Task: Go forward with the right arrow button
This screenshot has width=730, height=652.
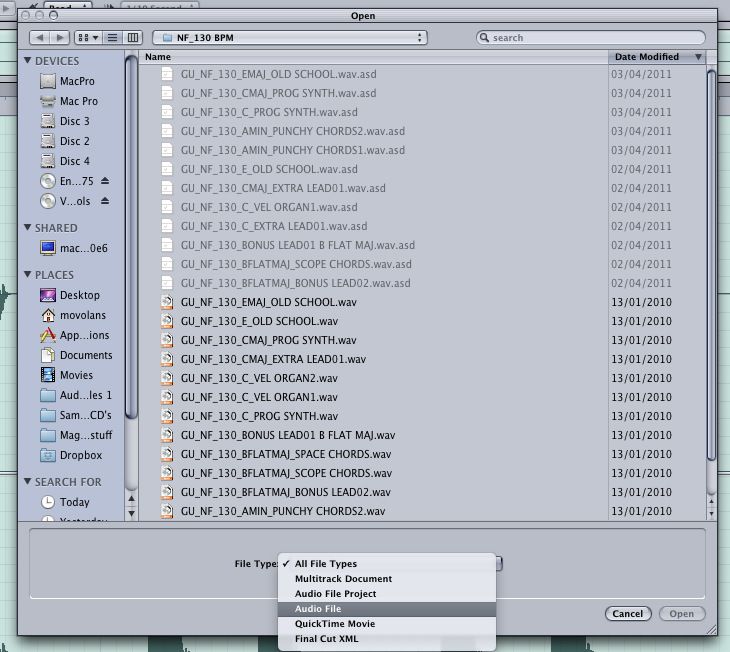Action: pos(60,38)
